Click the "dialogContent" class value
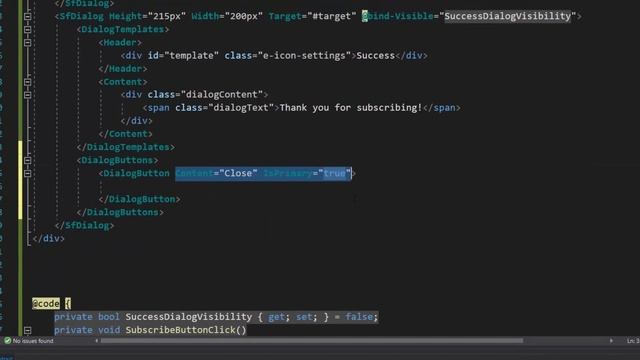Image resolution: width=640 pixels, height=360 pixels. (222, 95)
